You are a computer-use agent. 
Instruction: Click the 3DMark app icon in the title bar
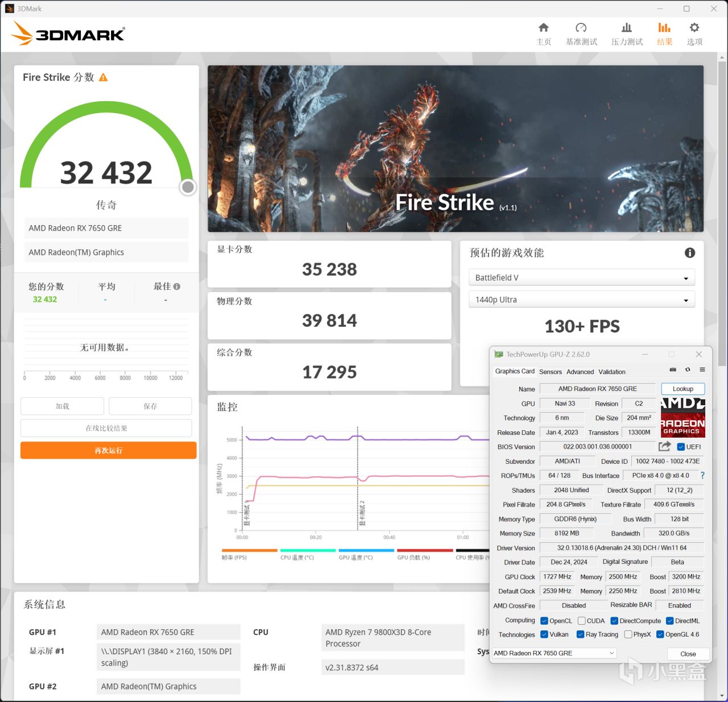(x=9, y=9)
